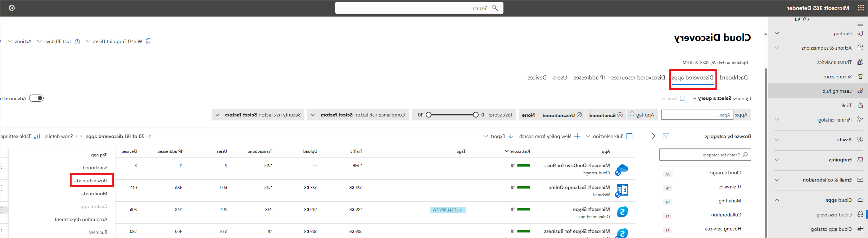Collapse sidebar with the hamburger menu icon
Screen dimensions: 868x238
point(860,24)
